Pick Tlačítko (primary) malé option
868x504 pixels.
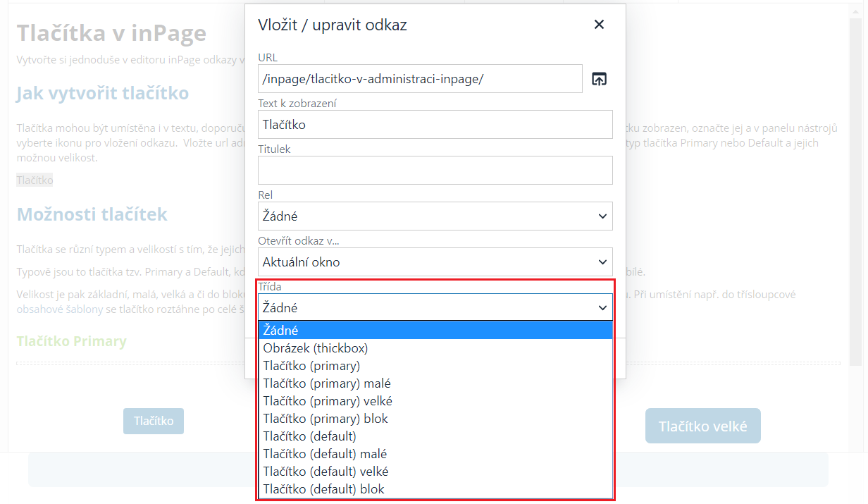tap(435, 383)
